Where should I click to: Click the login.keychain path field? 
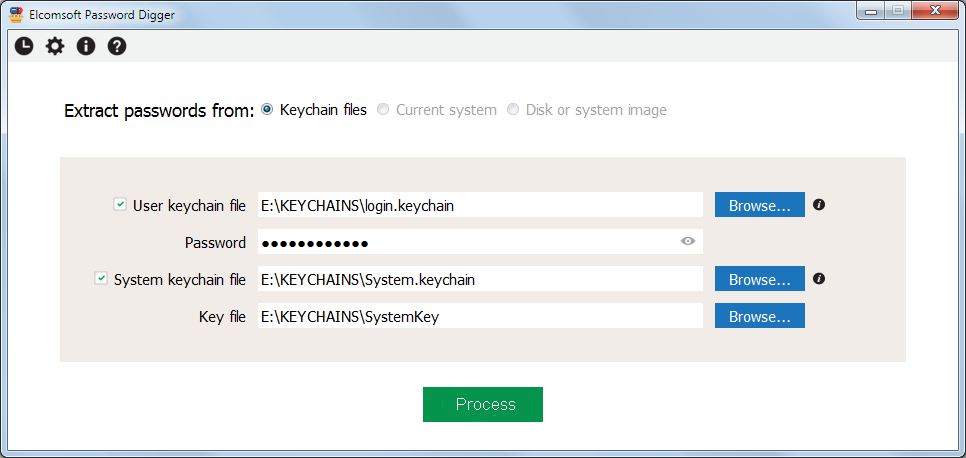tap(480, 205)
